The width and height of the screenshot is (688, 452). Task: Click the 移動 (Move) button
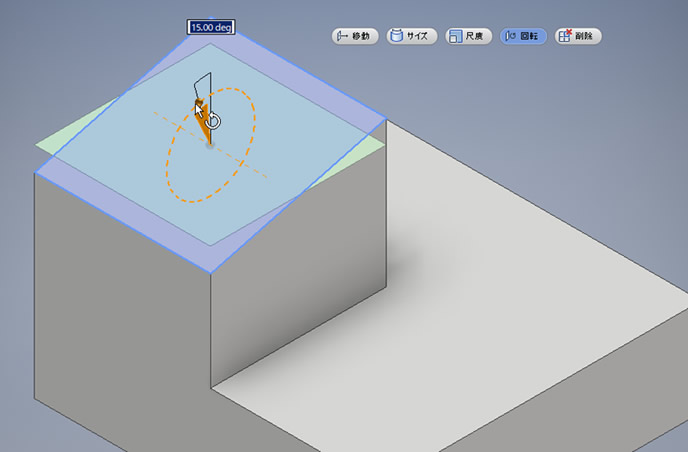(355, 36)
